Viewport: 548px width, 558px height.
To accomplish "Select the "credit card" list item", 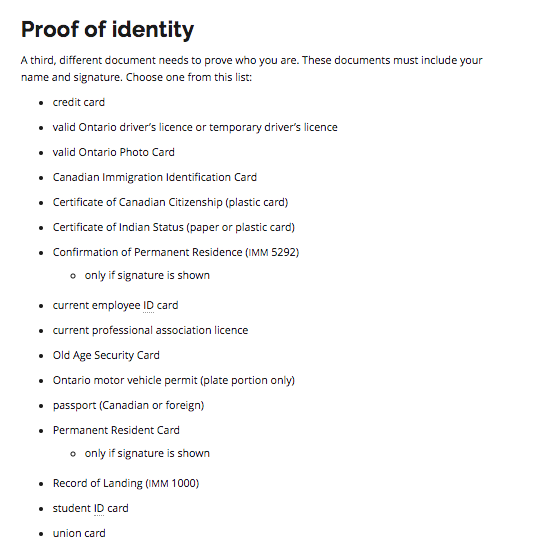I will pyautogui.click(x=79, y=102).
